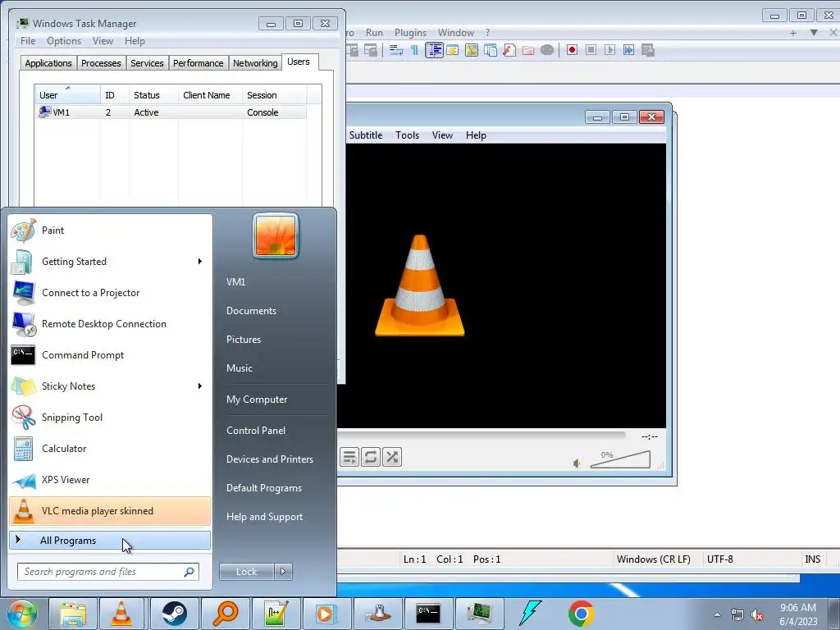Open VLC media player skinned entry
840x630 pixels.
(110, 510)
